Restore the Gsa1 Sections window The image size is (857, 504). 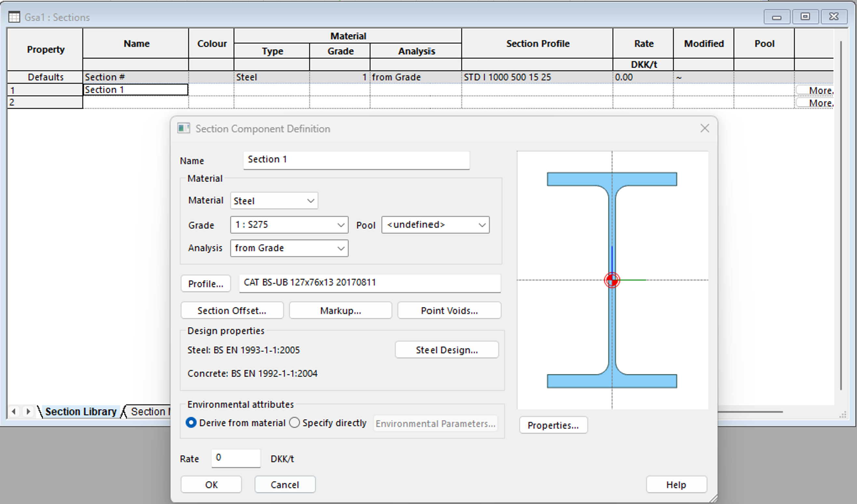[x=805, y=17]
